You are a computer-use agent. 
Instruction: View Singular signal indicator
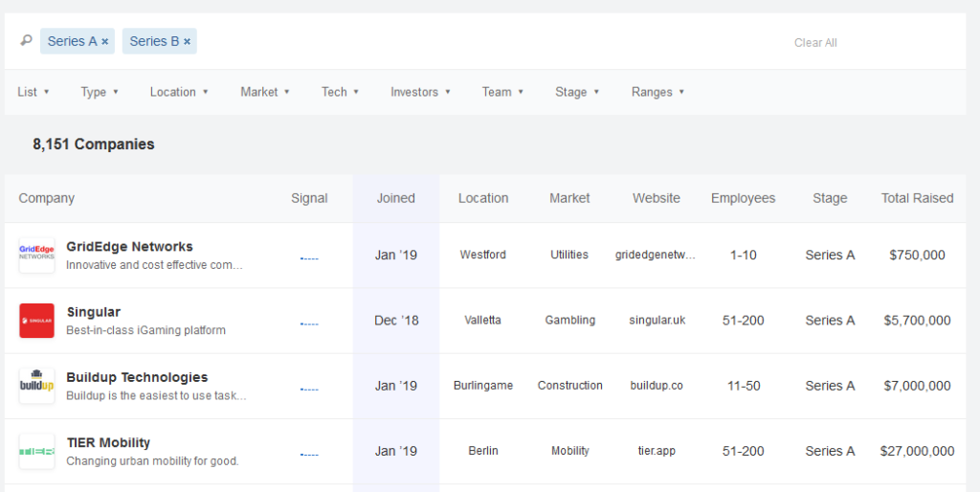[309, 324]
